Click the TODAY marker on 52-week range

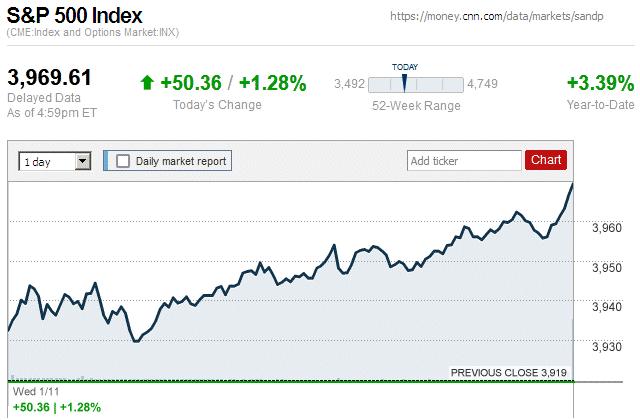[x=405, y=78]
